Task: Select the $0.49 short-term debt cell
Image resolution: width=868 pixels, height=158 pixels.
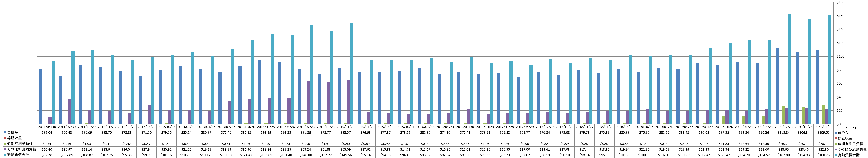Action: (x=67, y=144)
